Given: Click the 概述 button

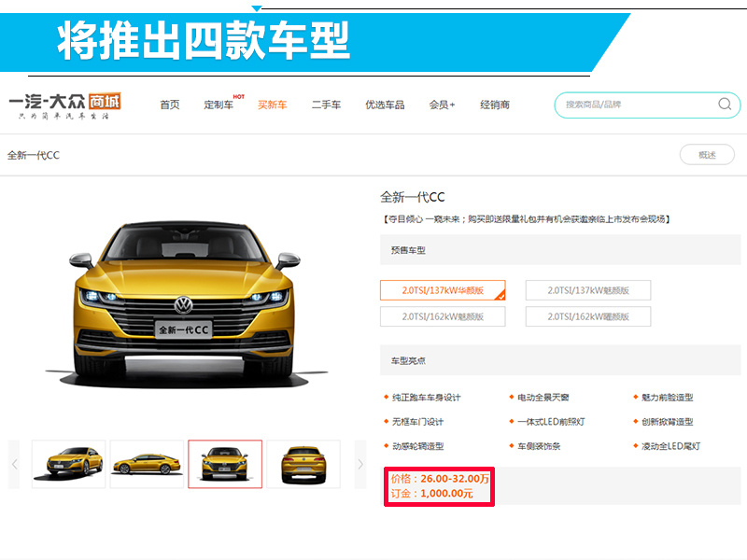Looking at the screenshot, I should [707, 155].
